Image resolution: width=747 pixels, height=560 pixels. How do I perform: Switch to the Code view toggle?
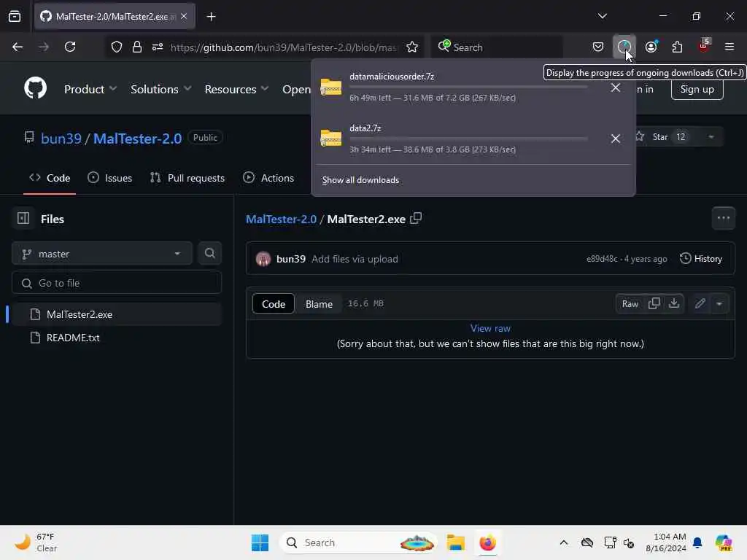coord(274,304)
